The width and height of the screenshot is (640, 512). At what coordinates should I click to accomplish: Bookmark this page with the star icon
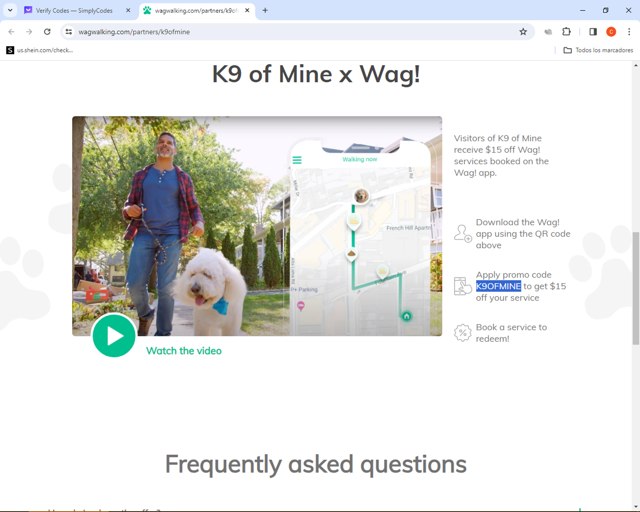(x=523, y=32)
